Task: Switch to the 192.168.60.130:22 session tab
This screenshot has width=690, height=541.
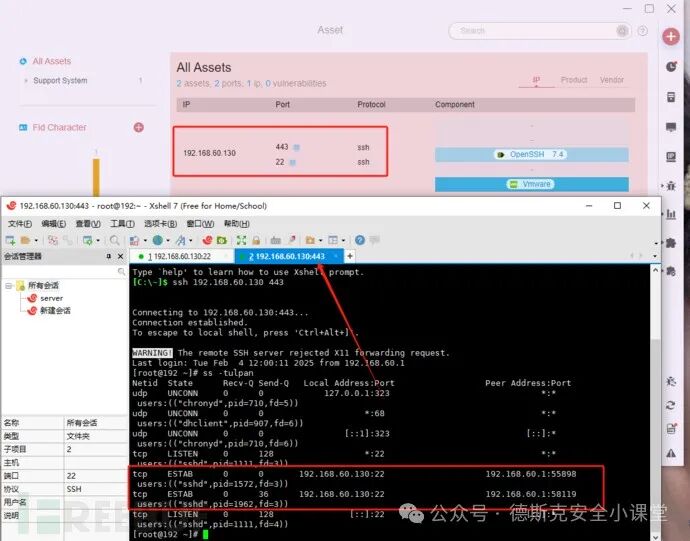Action: pyautogui.click(x=181, y=256)
